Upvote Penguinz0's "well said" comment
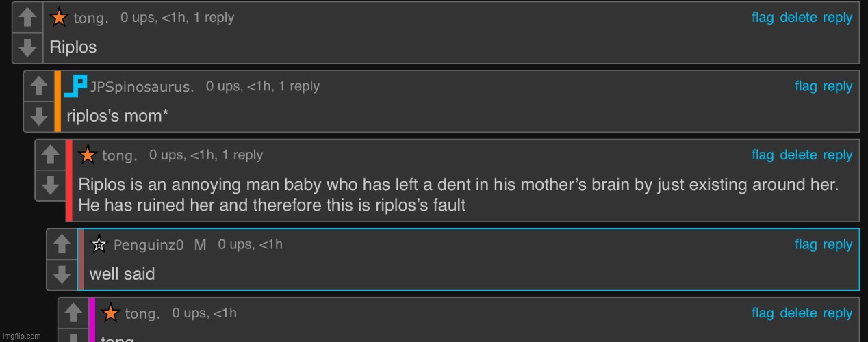The height and width of the screenshot is (342, 868). click(x=62, y=244)
